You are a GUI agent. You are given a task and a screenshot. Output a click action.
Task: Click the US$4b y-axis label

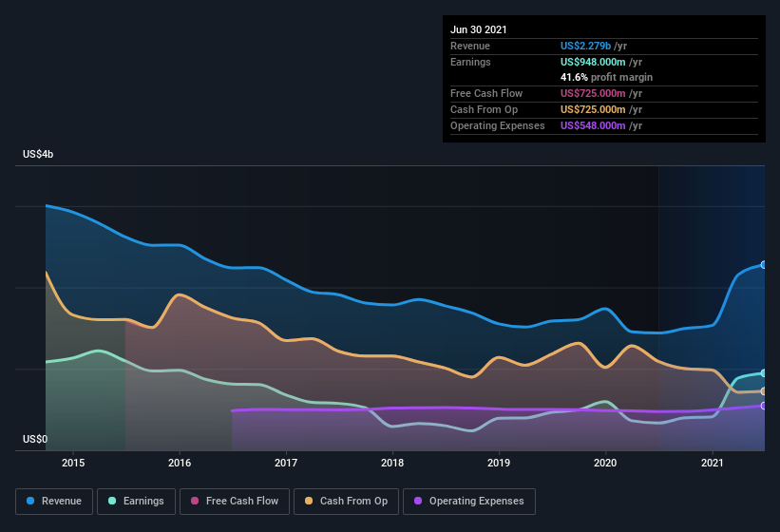click(x=38, y=154)
